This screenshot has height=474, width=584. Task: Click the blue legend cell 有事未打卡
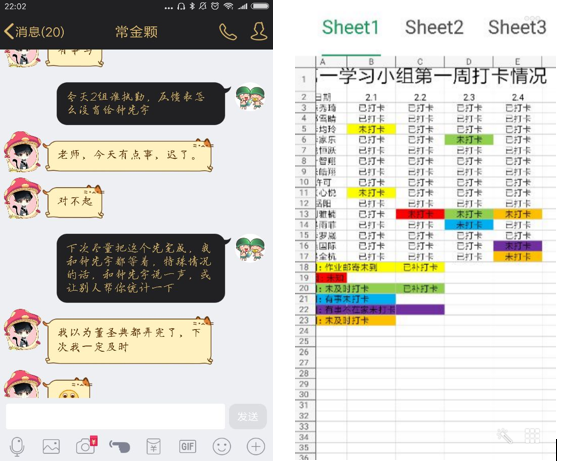coord(356,299)
